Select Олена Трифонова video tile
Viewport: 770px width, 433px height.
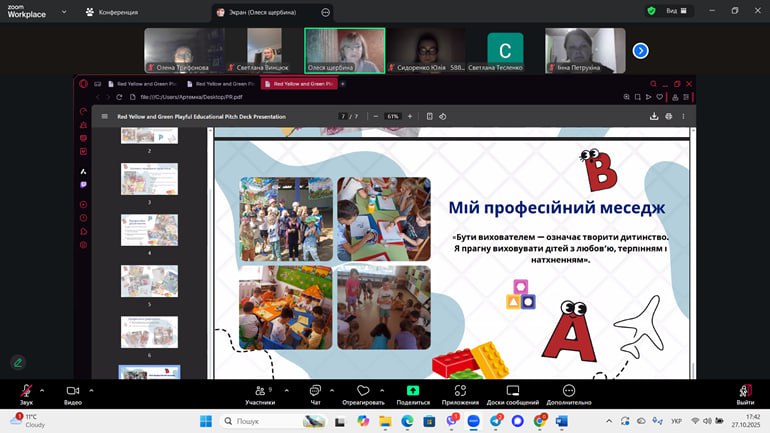(x=185, y=51)
